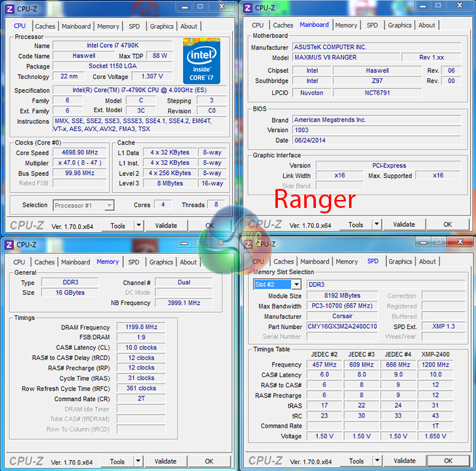
Task: Open Memory tab in the Mainboard window
Action: click(346, 25)
